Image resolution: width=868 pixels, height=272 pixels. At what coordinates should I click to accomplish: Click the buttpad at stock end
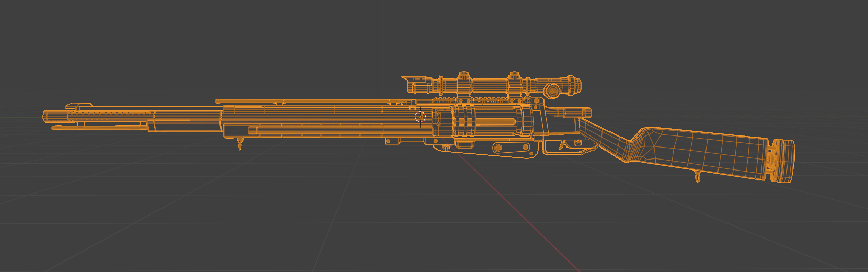click(782, 161)
